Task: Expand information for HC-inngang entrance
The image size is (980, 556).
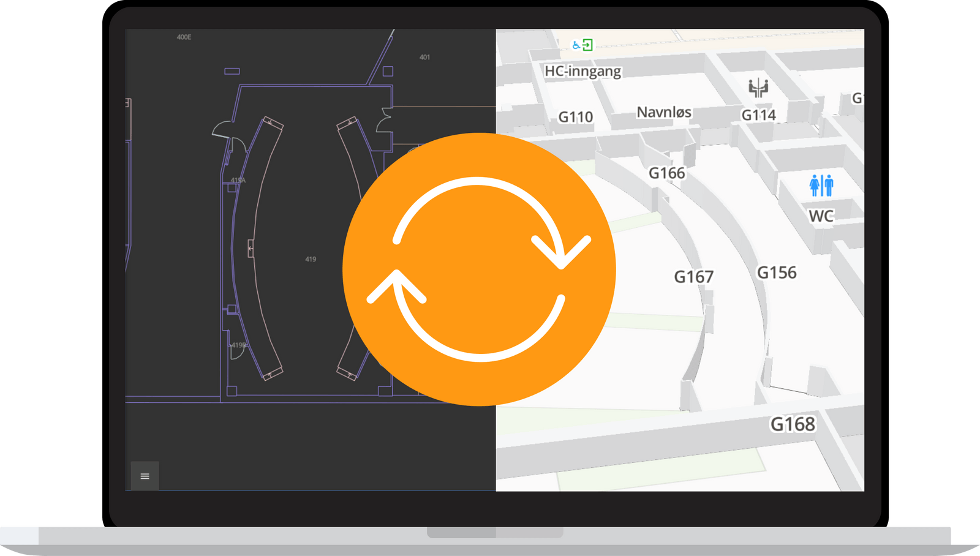Action: (x=582, y=72)
